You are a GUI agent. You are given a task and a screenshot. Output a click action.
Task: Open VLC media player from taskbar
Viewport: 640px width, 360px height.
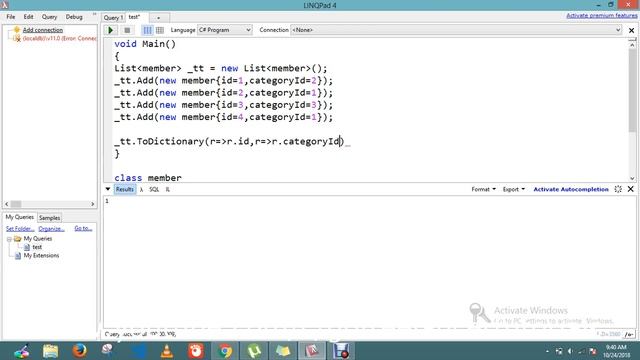tap(167, 351)
